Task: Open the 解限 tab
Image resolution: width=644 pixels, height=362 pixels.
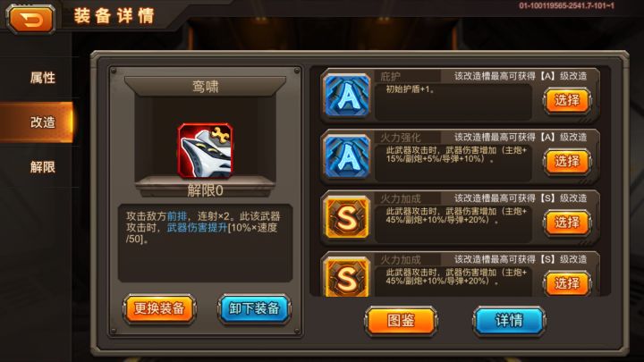Action: [42, 166]
